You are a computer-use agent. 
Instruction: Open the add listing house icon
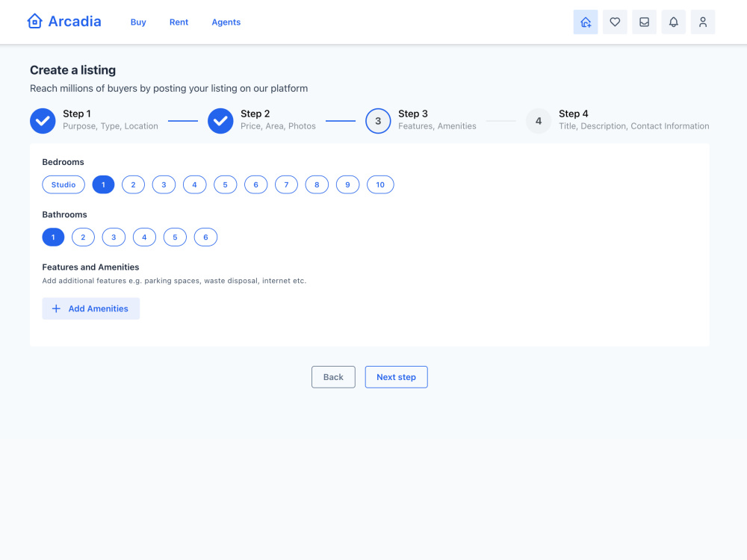coord(586,22)
